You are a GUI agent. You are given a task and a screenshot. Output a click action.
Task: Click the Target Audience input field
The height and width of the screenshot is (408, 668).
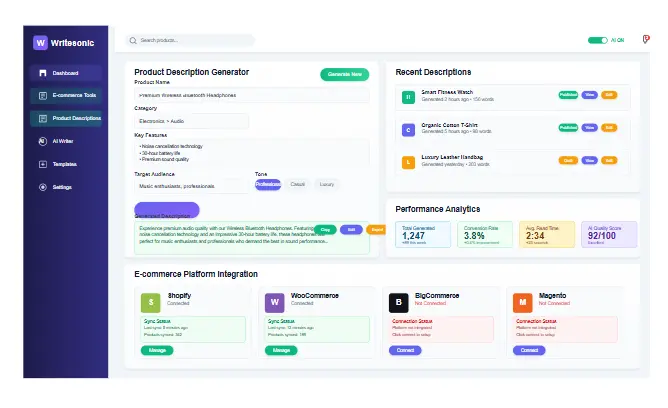tap(191, 186)
